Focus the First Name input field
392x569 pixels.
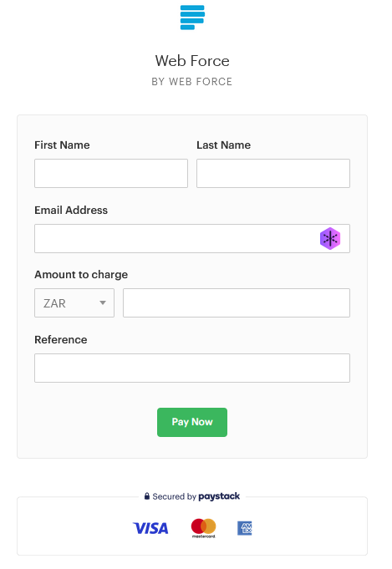111,174
